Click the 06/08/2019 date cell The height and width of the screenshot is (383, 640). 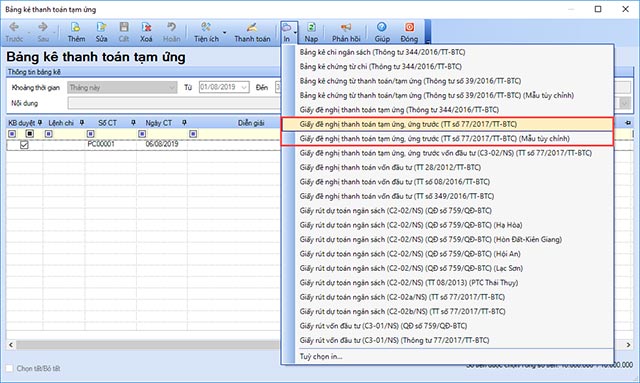click(x=162, y=144)
